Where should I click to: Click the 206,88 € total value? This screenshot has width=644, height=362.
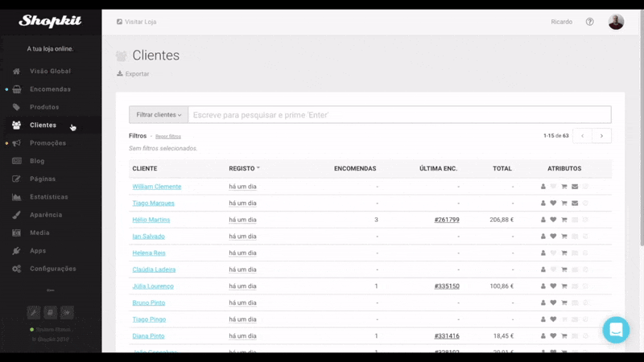[502, 220]
